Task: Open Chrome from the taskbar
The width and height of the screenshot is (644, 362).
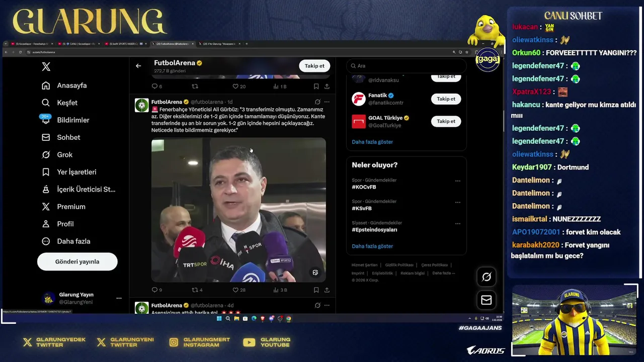Action: pyautogui.click(x=289, y=318)
